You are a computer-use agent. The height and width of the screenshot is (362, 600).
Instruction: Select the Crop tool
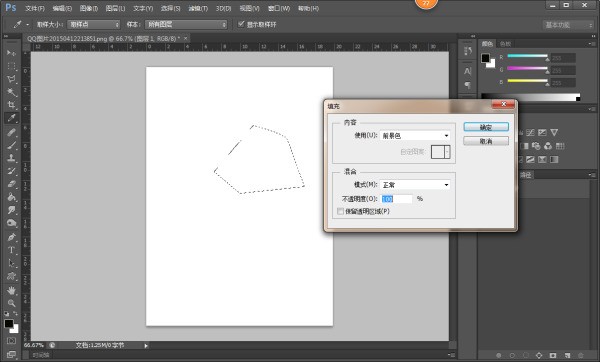pyautogui.click(x=11, y=105)
